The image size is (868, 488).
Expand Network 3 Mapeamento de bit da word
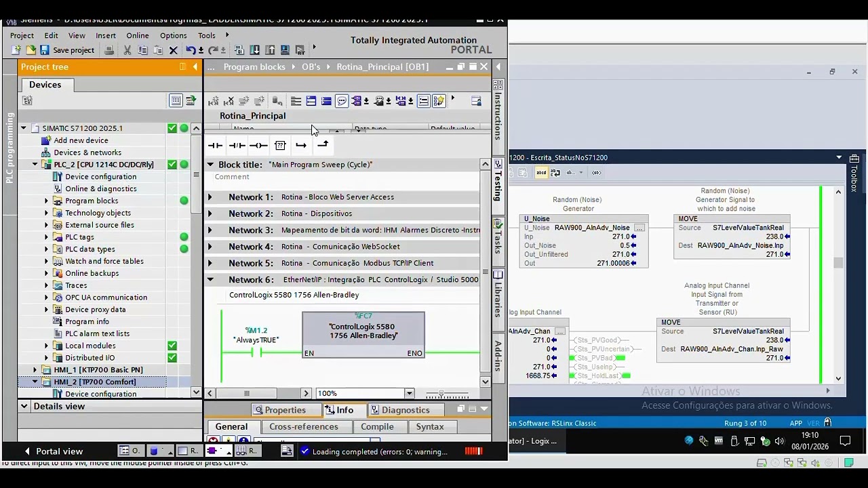tap(210, 230)
